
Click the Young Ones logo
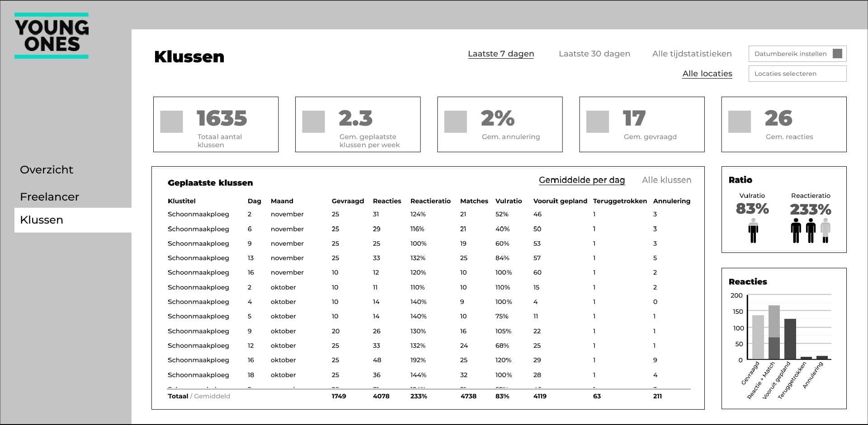pos(52,36)
